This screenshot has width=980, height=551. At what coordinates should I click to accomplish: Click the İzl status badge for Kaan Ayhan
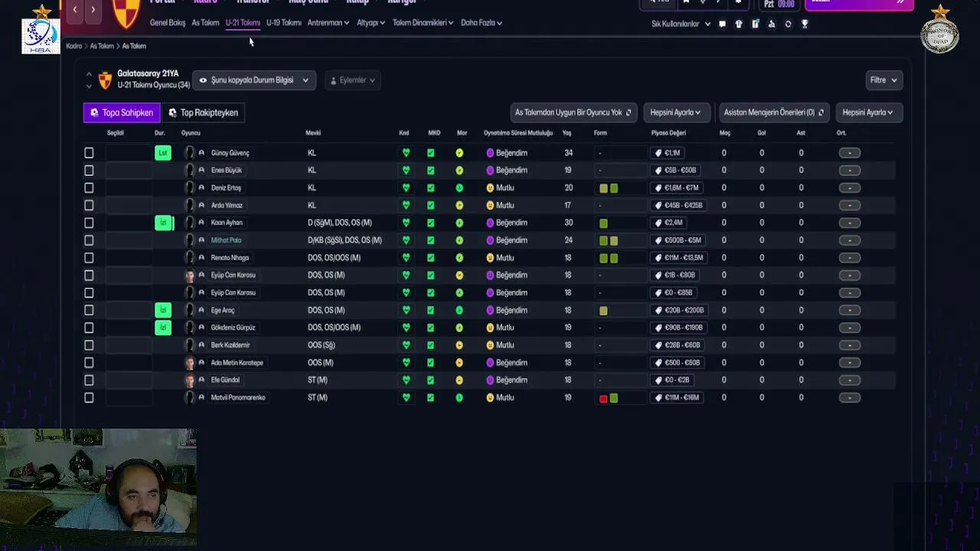(x=162, y=223)
